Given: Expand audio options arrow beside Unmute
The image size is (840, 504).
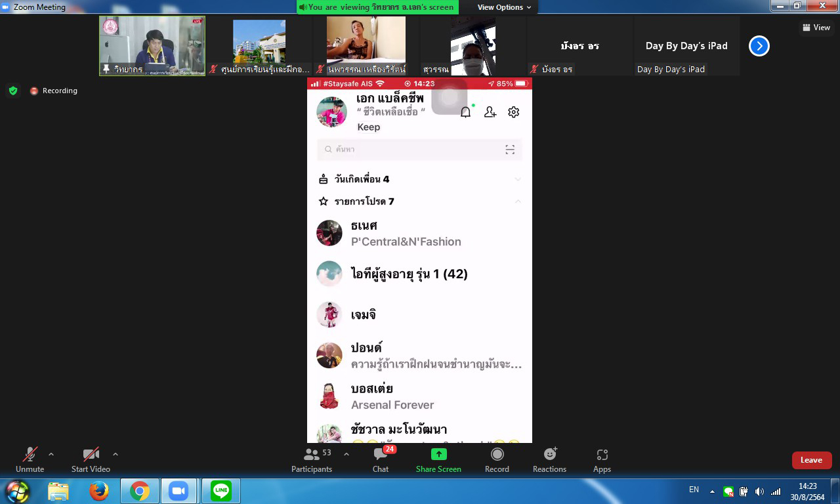Looking at the screenshot, I should [51, 454].
